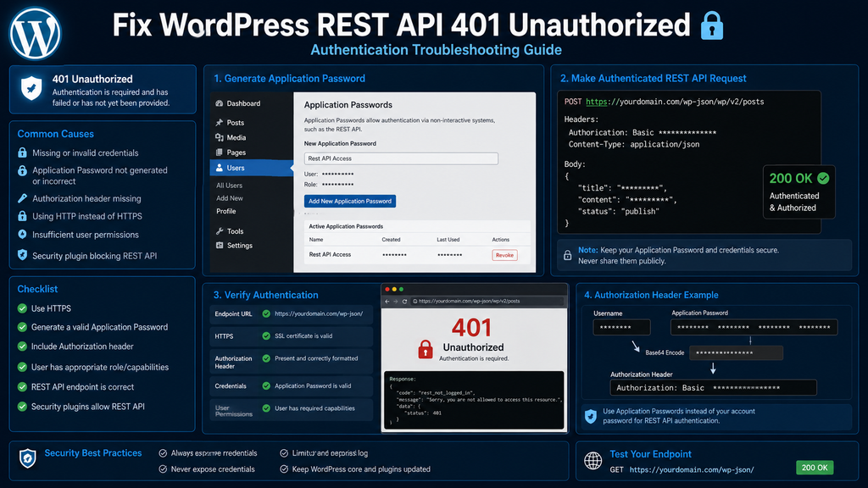This screenshot has width=868, height=488.
Task: Click the Endpoint URL https://yourdomain.com/wp-json/ link
Action: [319, 313]
